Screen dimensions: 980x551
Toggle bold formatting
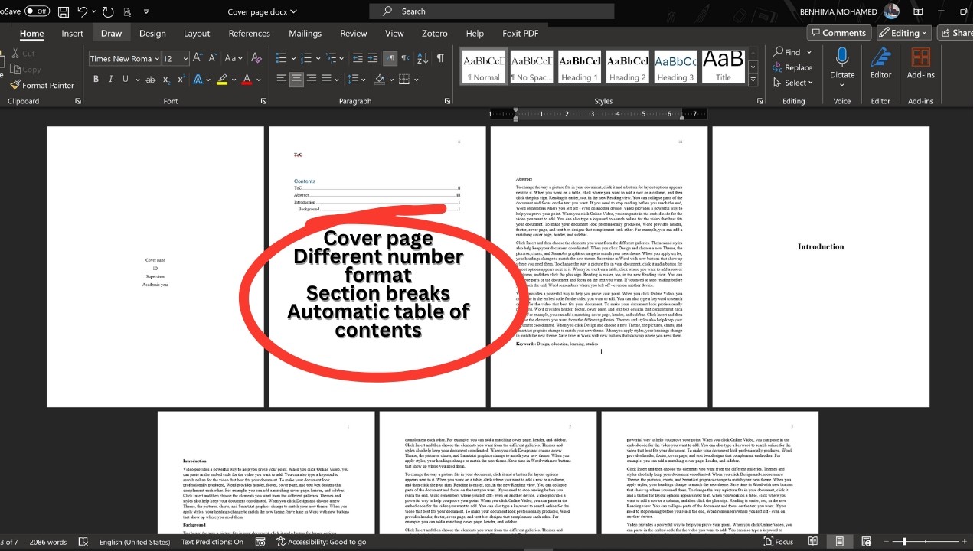pos(96,79)
